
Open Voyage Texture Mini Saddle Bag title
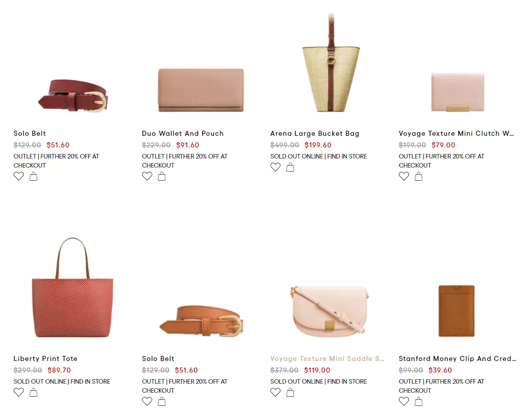coord(327,358)
